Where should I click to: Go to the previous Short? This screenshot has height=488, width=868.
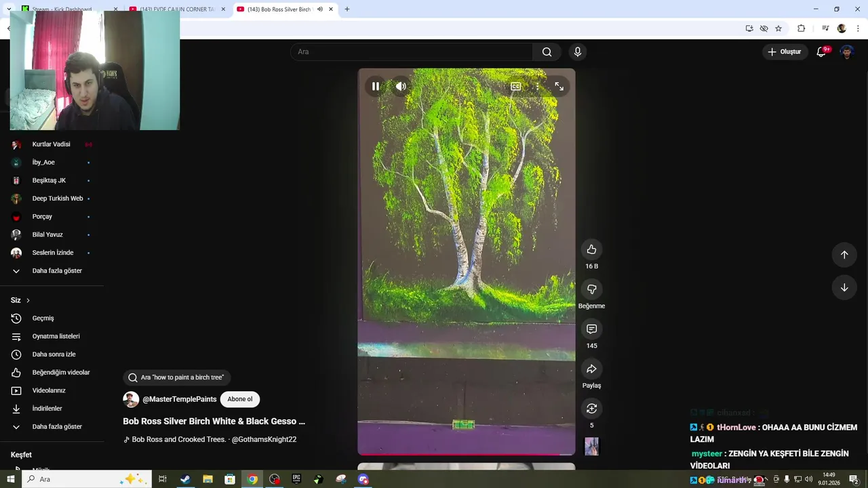click(844, 255)
